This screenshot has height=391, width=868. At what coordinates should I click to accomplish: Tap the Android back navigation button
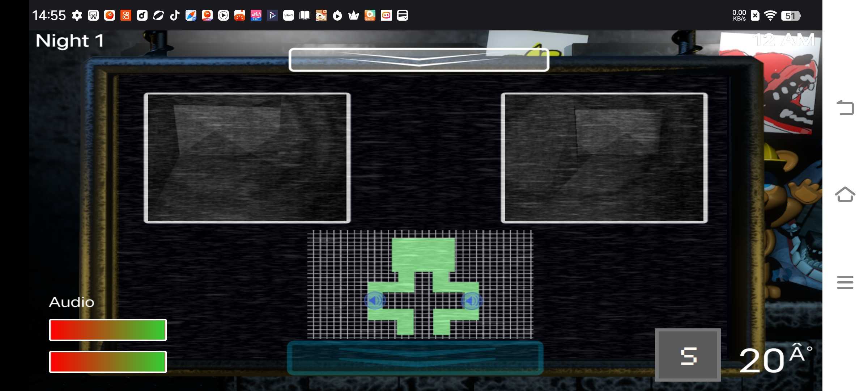[845, 108]
